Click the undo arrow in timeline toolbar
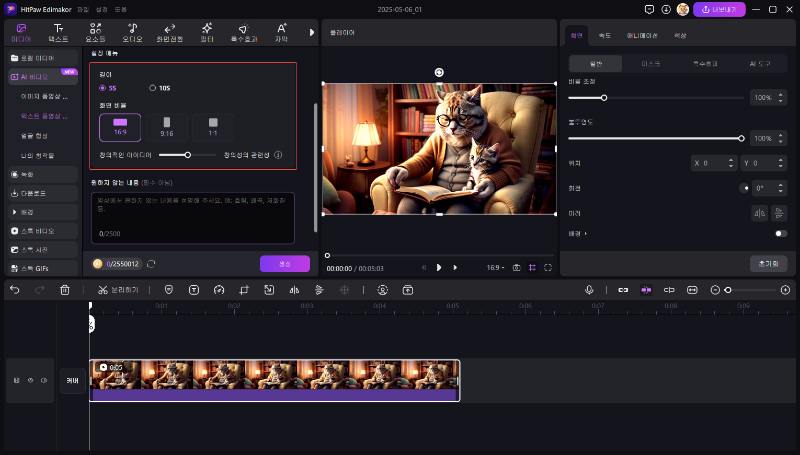The height and width of the screenshot is (455, 800). point(14,289)
